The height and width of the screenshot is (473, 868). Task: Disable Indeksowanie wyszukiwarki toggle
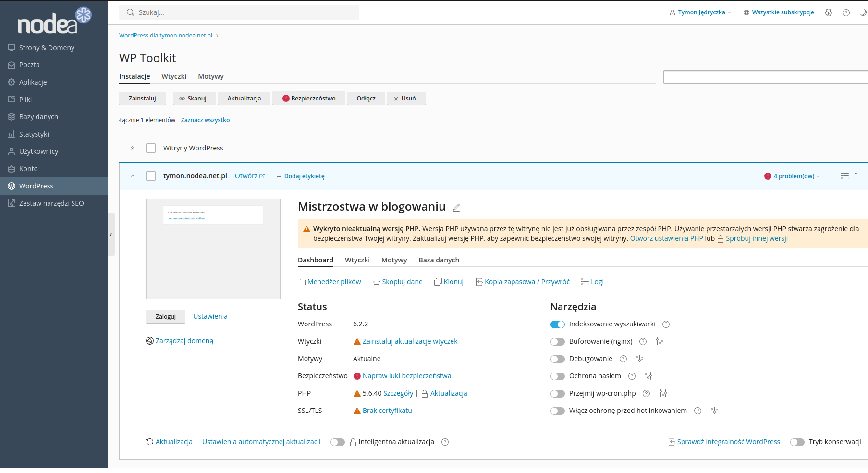tap(557, 324)
